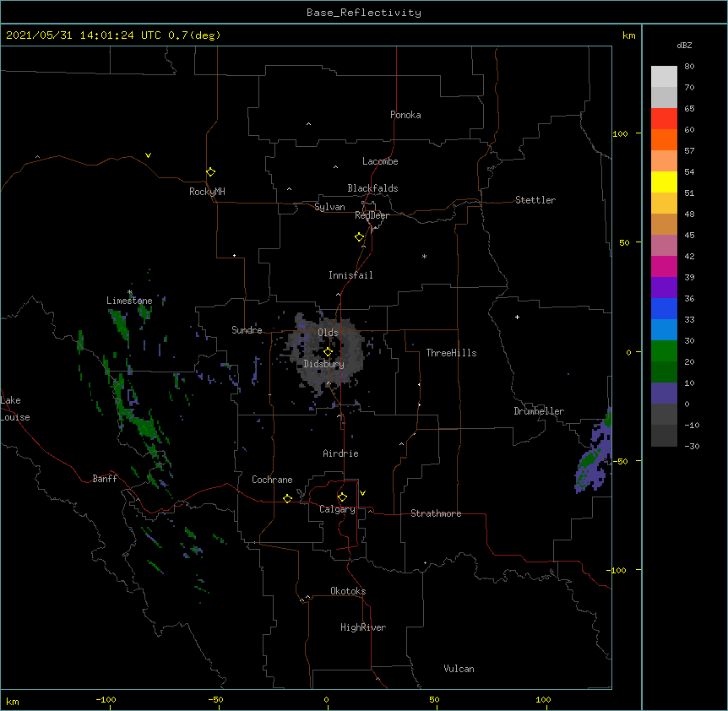The height and width of the screenshot is (711, 728).
Task: Select the magenta 39-42 dBZ legend swatch
Action: click(664, 266)
